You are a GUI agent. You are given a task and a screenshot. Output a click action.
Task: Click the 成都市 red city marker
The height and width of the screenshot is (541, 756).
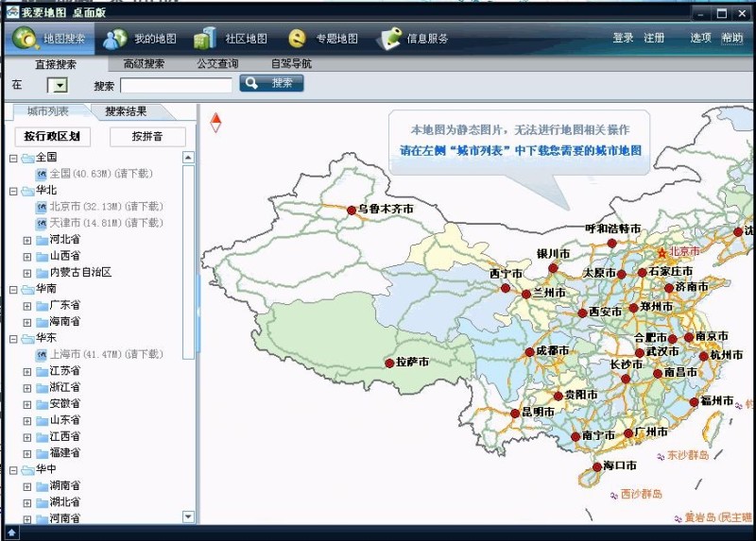(x=529, y=352)
